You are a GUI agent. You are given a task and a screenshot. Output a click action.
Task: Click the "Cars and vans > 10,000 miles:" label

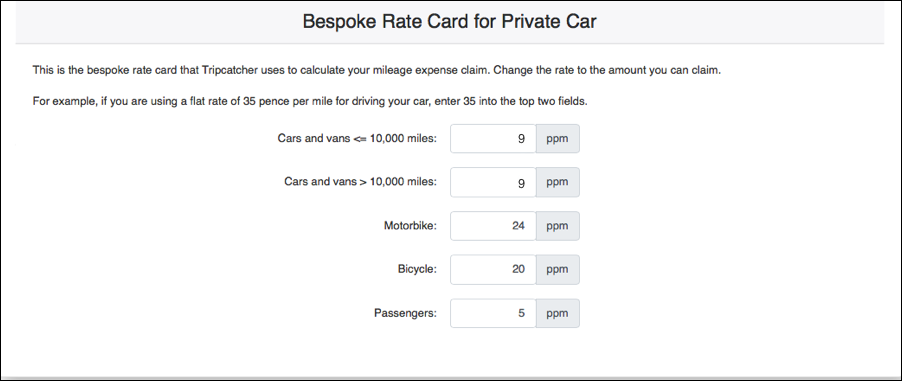click(361, 182)
